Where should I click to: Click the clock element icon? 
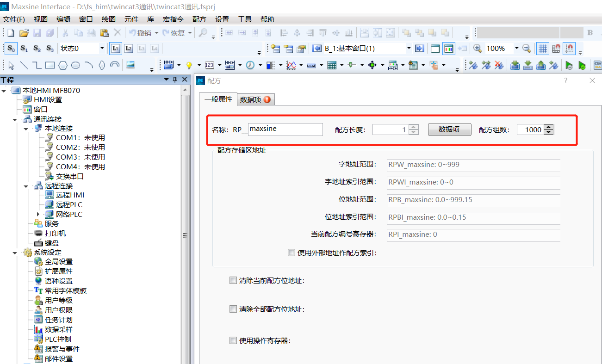pyautogui.click(x=250, y=65)
